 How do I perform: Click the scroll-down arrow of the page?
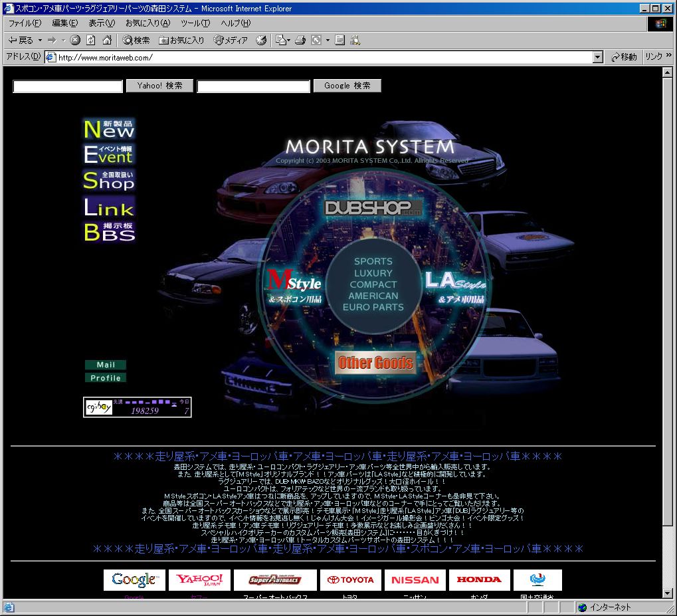coord(668,593)
